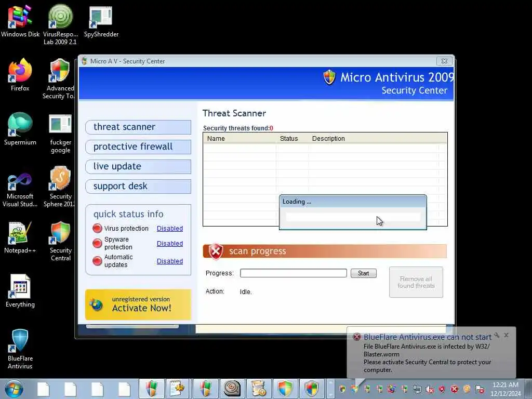Select the Notepad++ desktop icon

(20, 237)
